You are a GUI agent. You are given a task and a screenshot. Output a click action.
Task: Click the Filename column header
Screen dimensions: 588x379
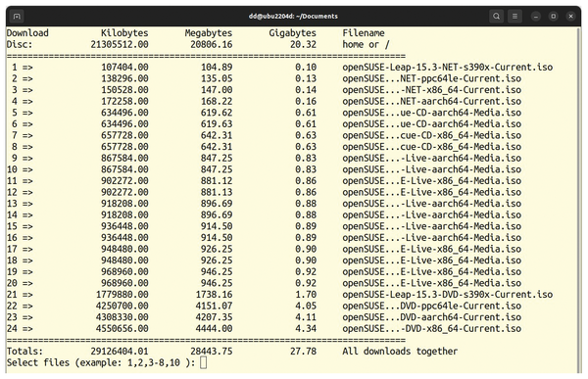[364, 33]
